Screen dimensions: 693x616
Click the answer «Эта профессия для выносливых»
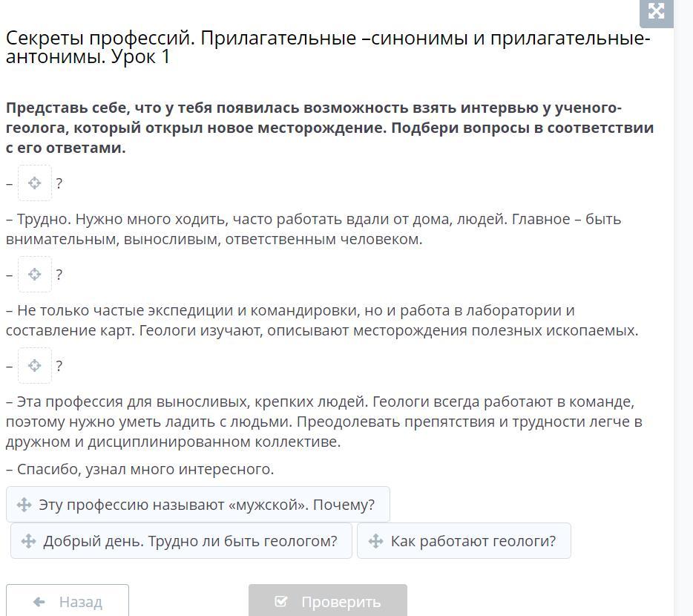[324, 422]
